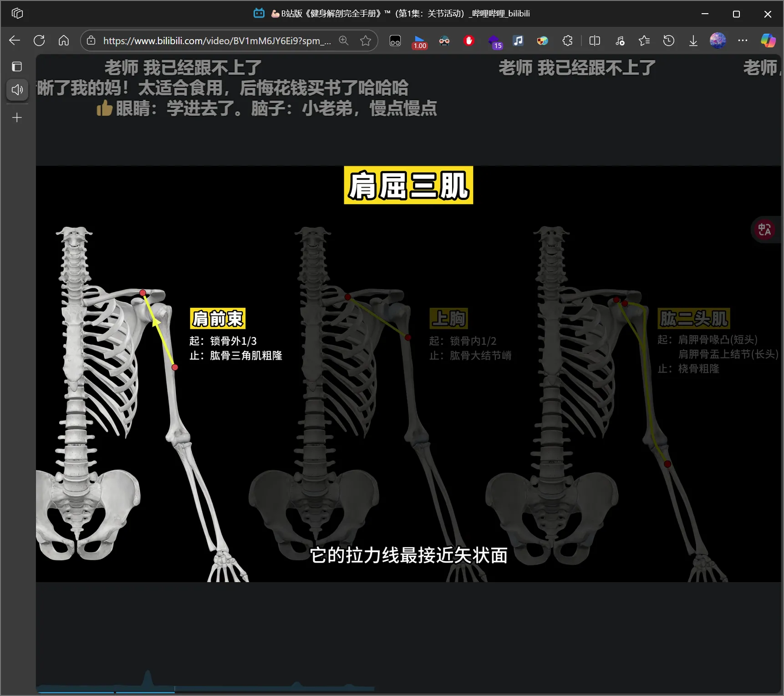Open the purple extension with badge 15
Viewport: 784px width, 696px height.
494,41
